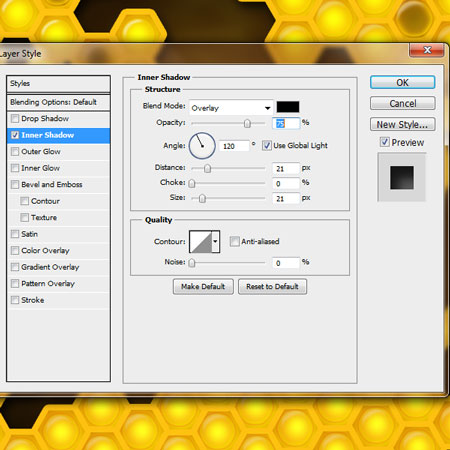This screenshot has width=450, height=450.
Task: Toggle Use Global Light checkbox
Action: pyautogui.click(x=266, y=146)
